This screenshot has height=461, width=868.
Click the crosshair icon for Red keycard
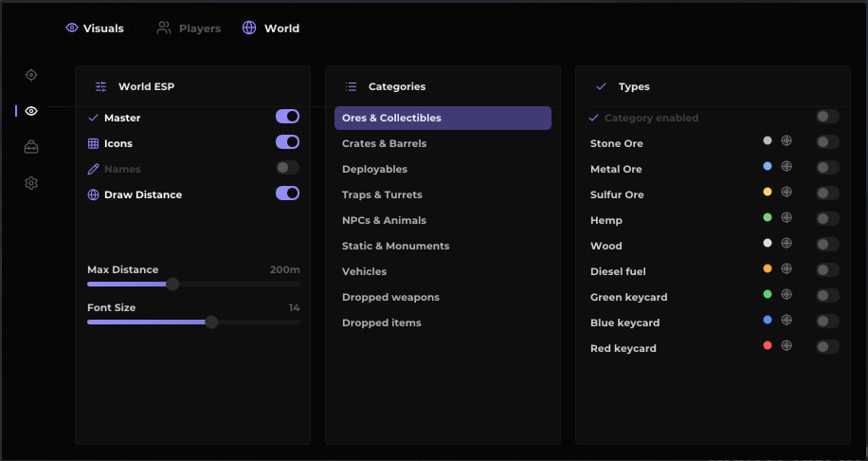787,345
